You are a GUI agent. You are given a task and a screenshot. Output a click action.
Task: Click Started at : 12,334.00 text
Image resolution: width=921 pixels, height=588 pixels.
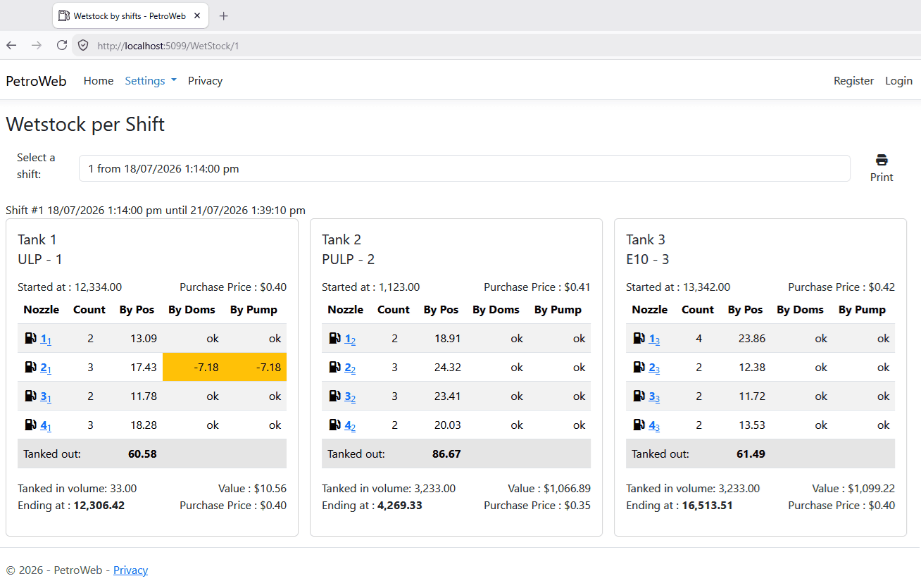[70, 287]
